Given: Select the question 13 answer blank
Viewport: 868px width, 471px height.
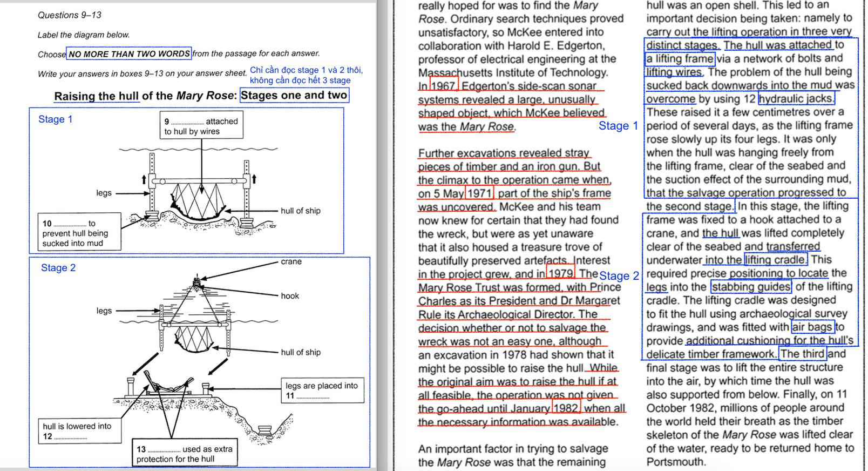Looking at the screenshot, I should [x=164, y=450].
